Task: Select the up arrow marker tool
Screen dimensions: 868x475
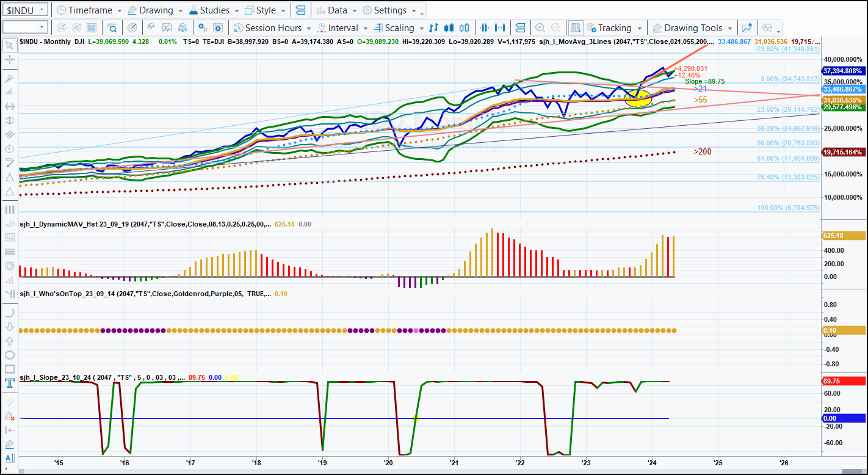Action: pyautogui.click(x=9, y=341)
